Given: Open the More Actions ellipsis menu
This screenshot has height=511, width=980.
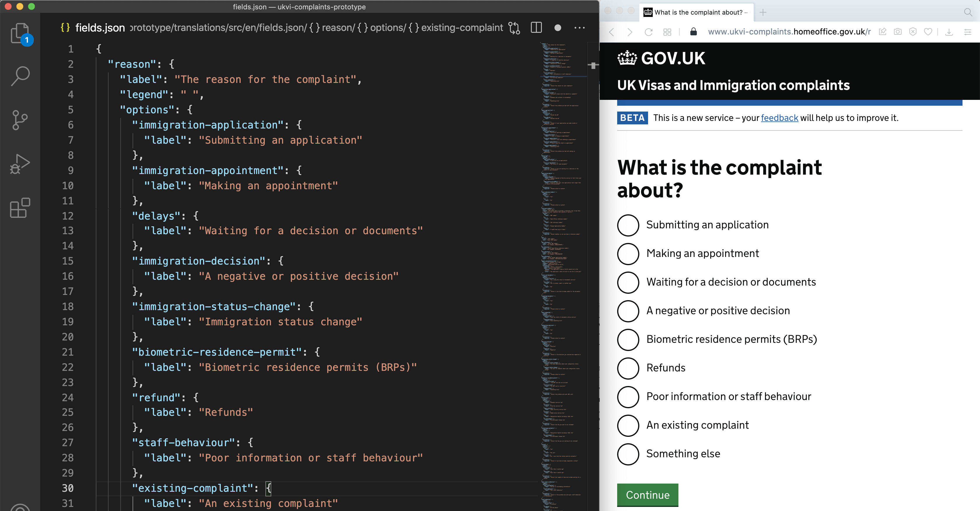Looking at the screenshot, I should (x=580, y=27).
